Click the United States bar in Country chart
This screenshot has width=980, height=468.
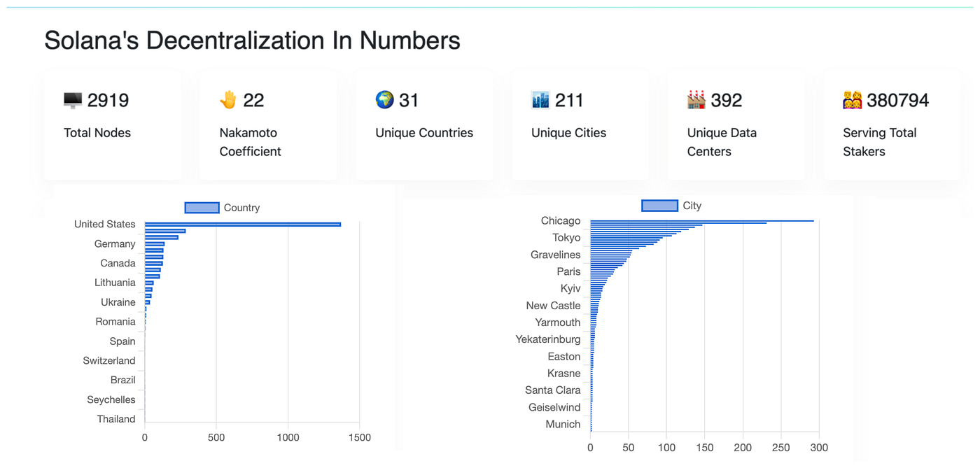[x=242, y=225]
